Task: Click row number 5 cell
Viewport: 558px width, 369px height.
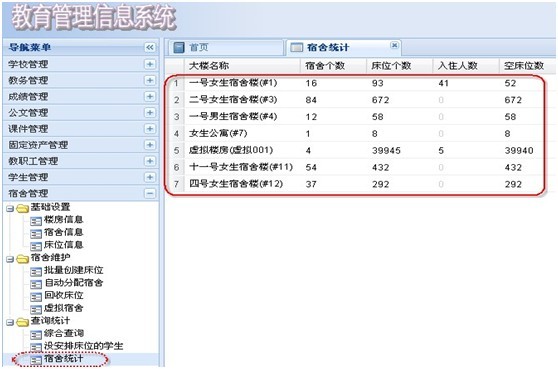Action: (x=176, y=151)
